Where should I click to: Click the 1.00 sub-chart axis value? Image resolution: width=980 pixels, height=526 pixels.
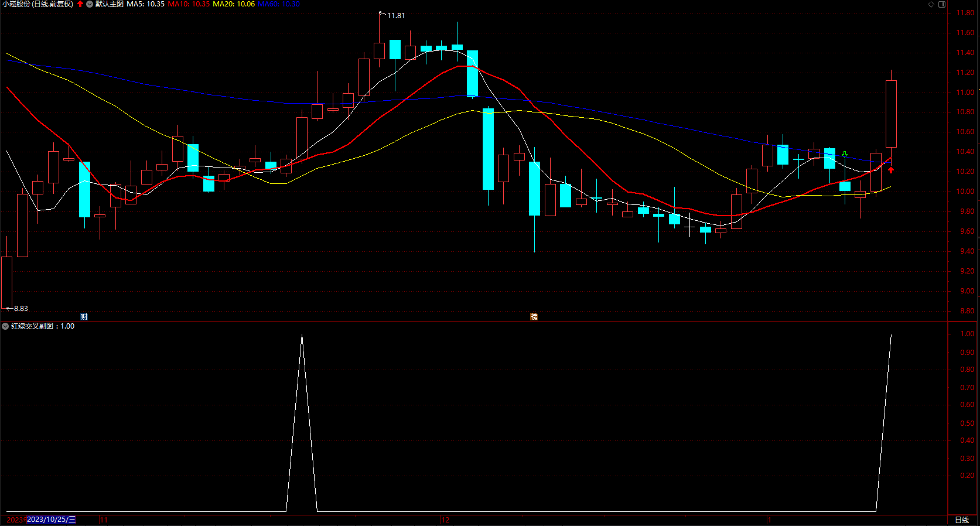(x=967, y=334)
